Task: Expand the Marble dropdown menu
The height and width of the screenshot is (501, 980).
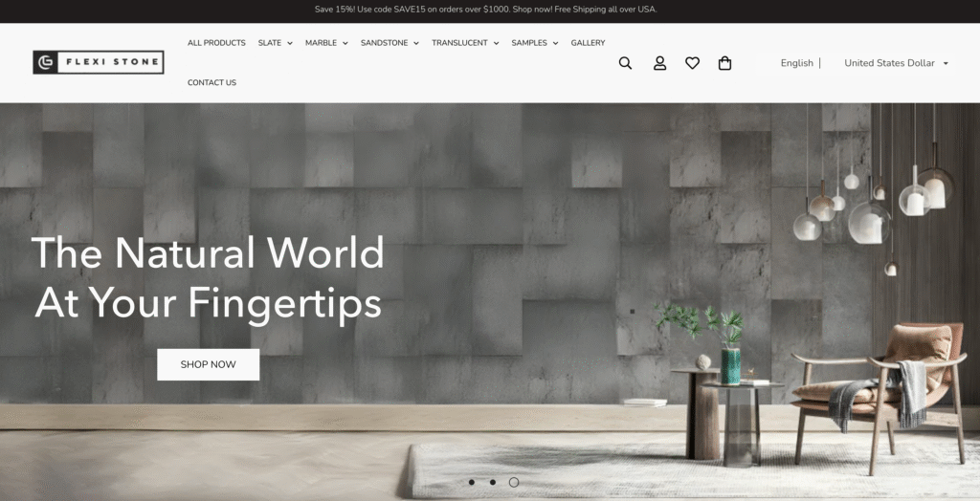Action: [326, 43]
